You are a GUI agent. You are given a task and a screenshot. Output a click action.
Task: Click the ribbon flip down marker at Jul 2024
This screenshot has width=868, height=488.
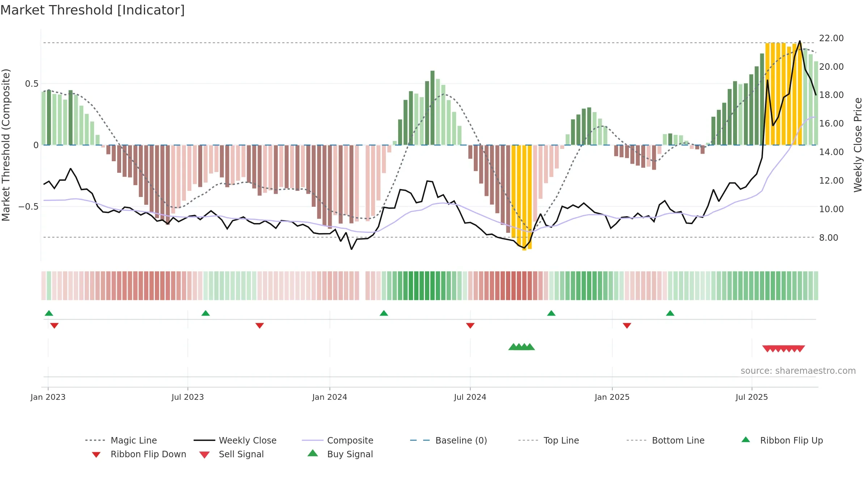[470, 326]
